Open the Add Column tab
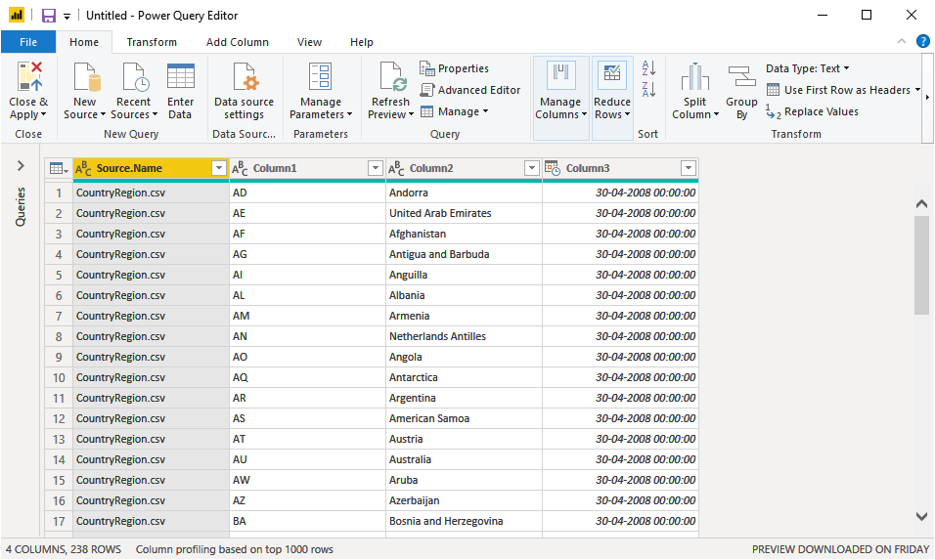Image resolution: width=935 pixels, height=560 pixels. (x=238, y=42)
